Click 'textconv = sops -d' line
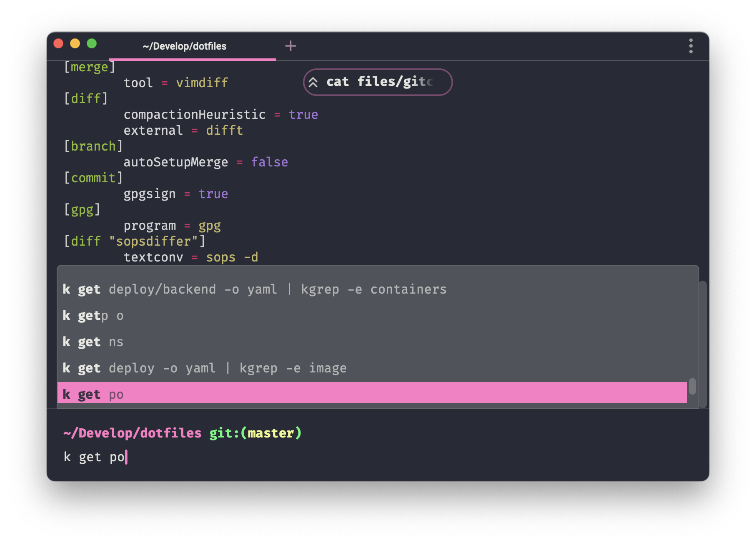Screen dimensions: 756x543 click(x=191, y=257)
